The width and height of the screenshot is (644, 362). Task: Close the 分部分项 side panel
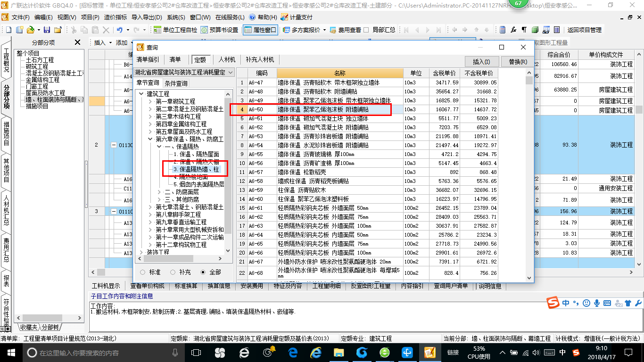point(78,42)
